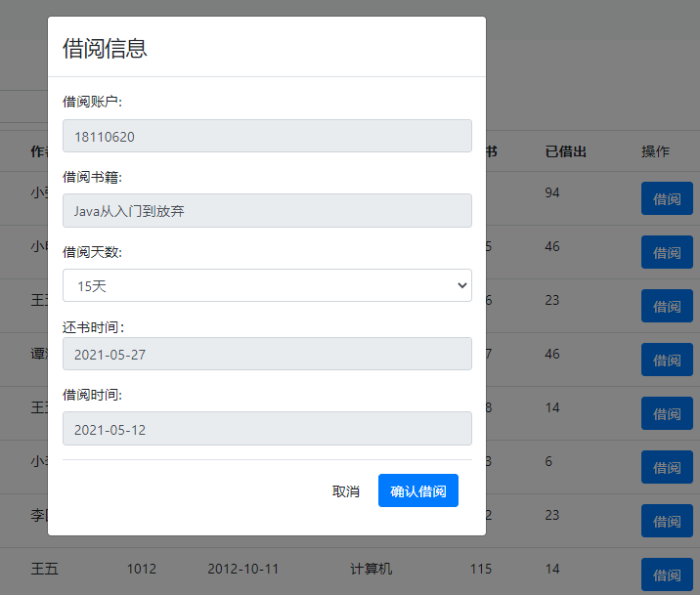The image size is (700, 595).
Task: Click the 还书时间 field showing 2021-05-27
Action: 267,354
